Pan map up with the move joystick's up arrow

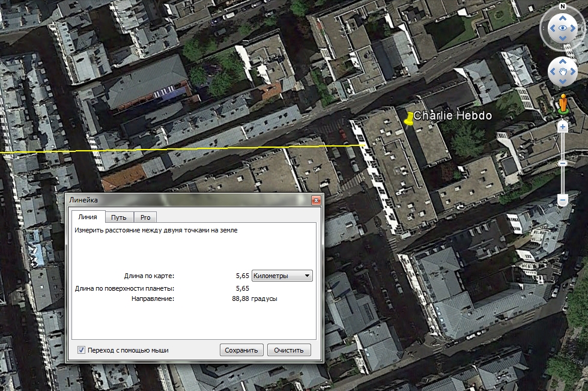pos(563,61)
